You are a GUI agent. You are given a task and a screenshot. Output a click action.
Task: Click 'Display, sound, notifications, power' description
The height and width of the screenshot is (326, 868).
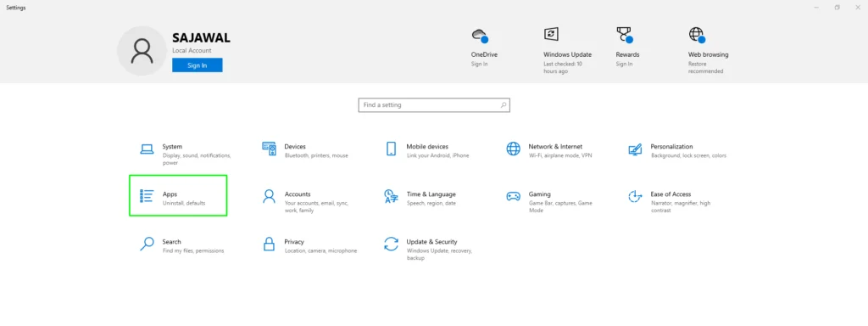(197, 160)
